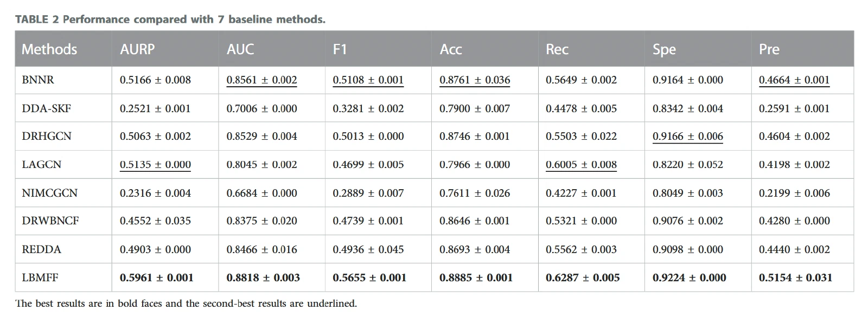This screenshot has width=868, height=323.
Task: Click the Spe column header
Action: point(664,49)
